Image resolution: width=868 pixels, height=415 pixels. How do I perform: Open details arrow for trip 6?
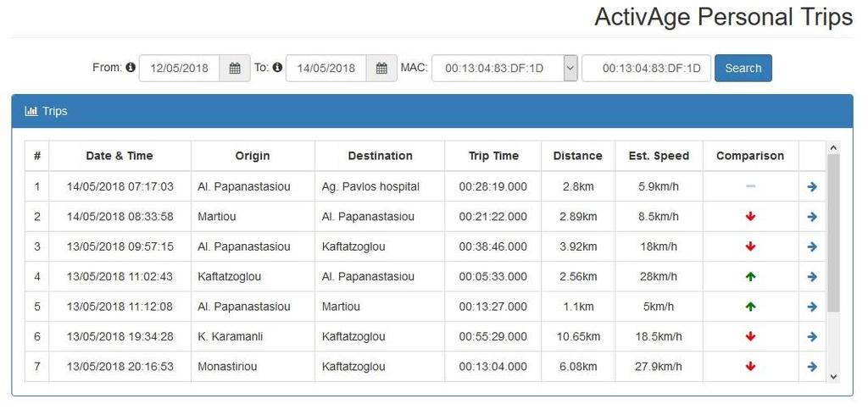(812, 336)
